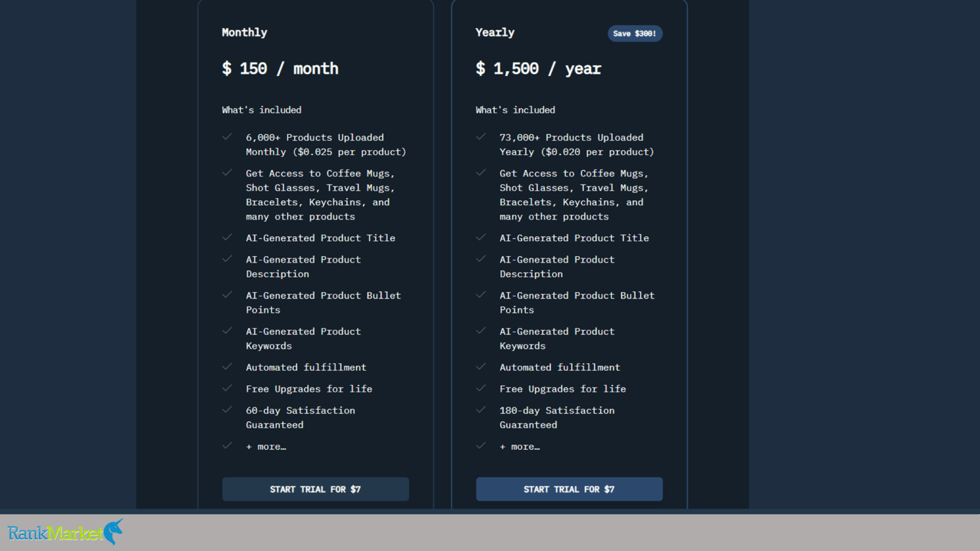This screenshot has height=551, width=980.
Task: Click Monthly 'Automated fulfillment' text
Action: click(x=306, y=367)
